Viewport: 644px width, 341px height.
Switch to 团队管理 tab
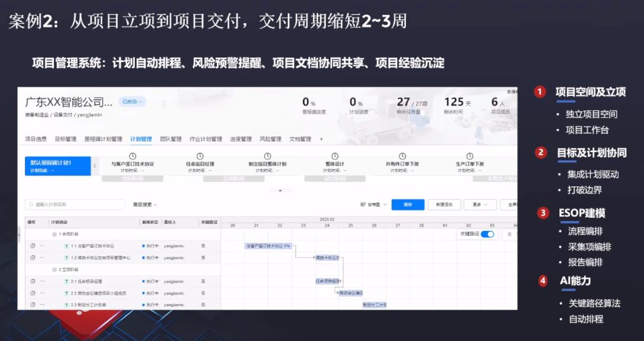[171, 139]
